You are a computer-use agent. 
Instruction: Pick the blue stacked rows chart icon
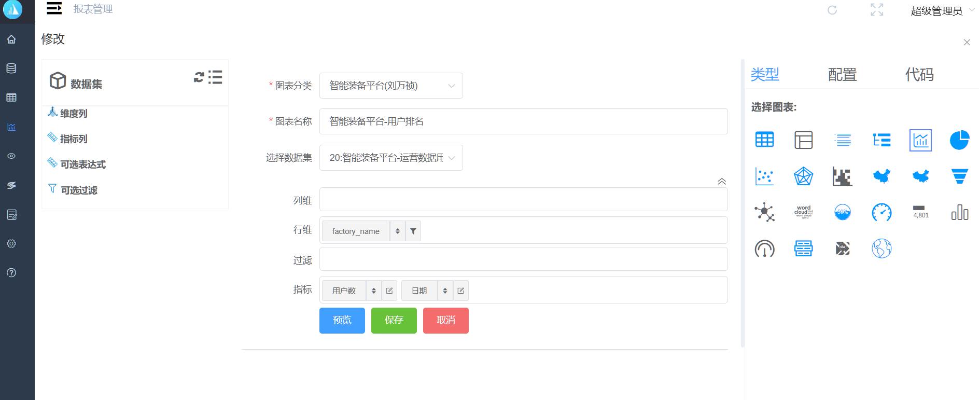tap(803, 249)
